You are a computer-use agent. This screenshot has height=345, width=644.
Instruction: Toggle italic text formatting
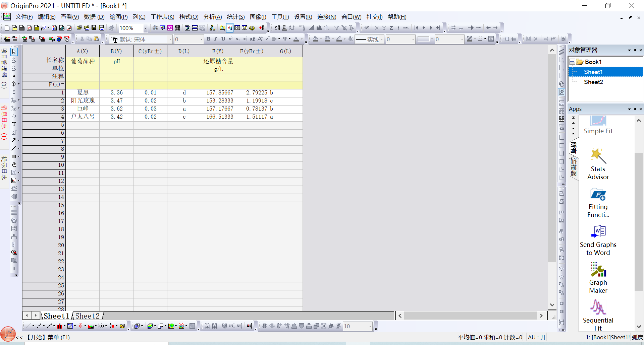[x=216, y=39]
